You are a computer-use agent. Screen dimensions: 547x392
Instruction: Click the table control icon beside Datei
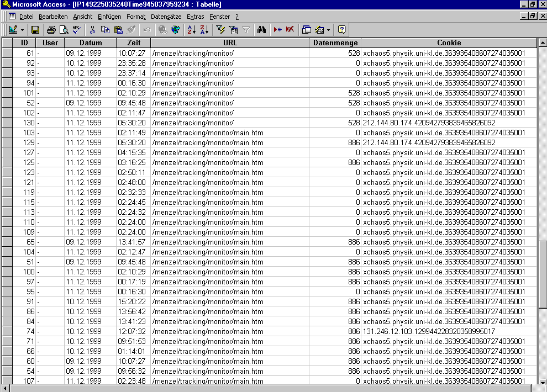(12, 17)
